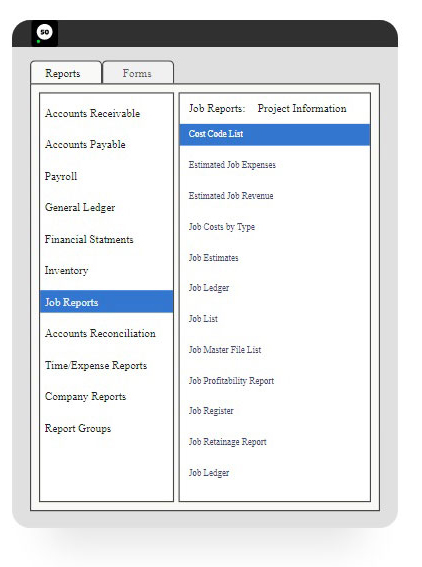
Task: Select Report Groups category
Action: (x=78, y=428)
